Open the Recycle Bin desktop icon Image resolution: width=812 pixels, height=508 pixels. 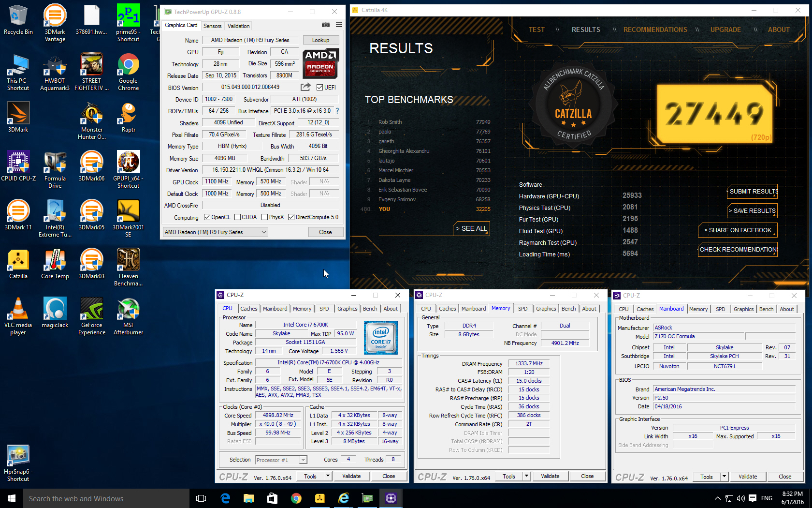click(18, 20)
